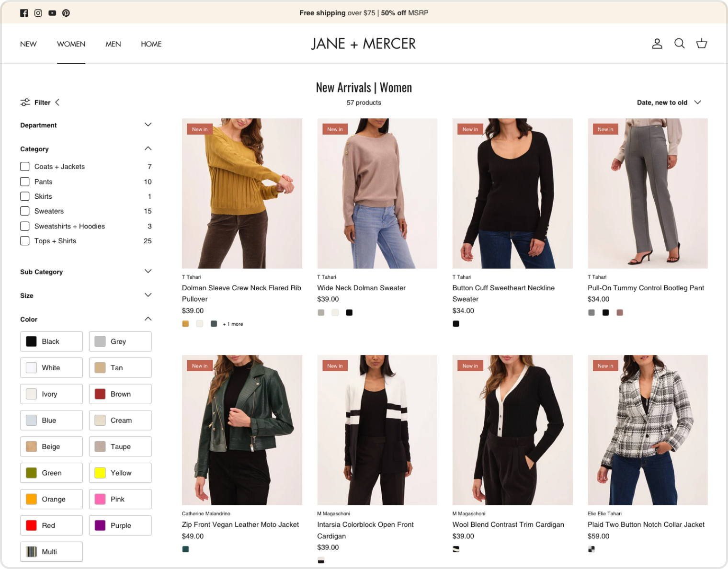Check the Sweaters category checkbox
Screen dimensions: 728x569
[25, 211]
